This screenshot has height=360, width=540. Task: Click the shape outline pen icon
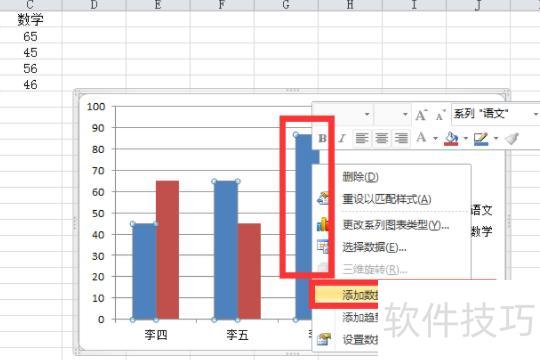[481, 138]
